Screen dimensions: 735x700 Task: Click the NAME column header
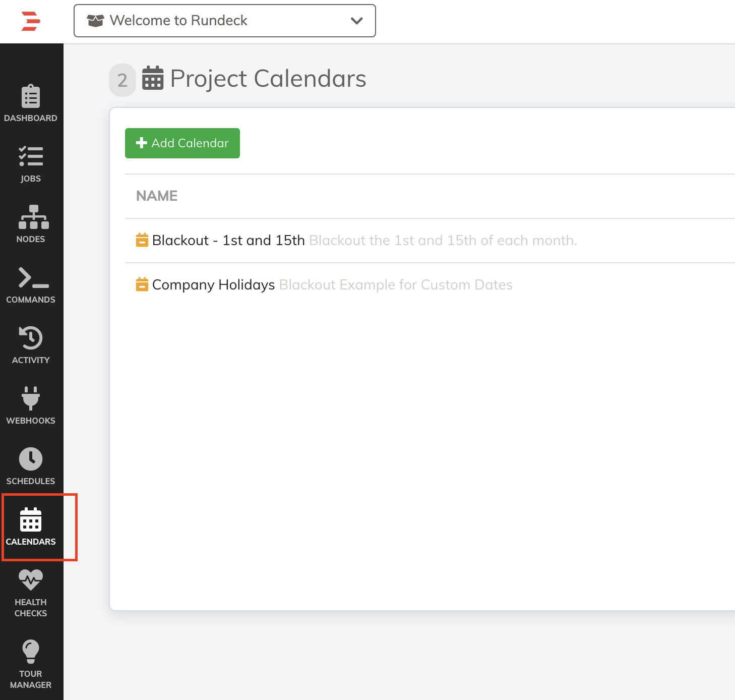[x=157, y=196]
